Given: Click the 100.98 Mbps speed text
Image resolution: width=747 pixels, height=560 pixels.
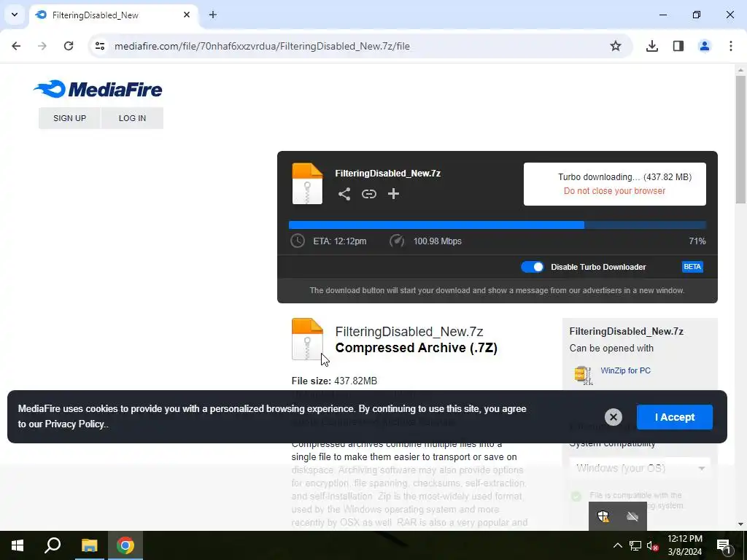Looking at the screenshot, I should [x=438, y=241].
